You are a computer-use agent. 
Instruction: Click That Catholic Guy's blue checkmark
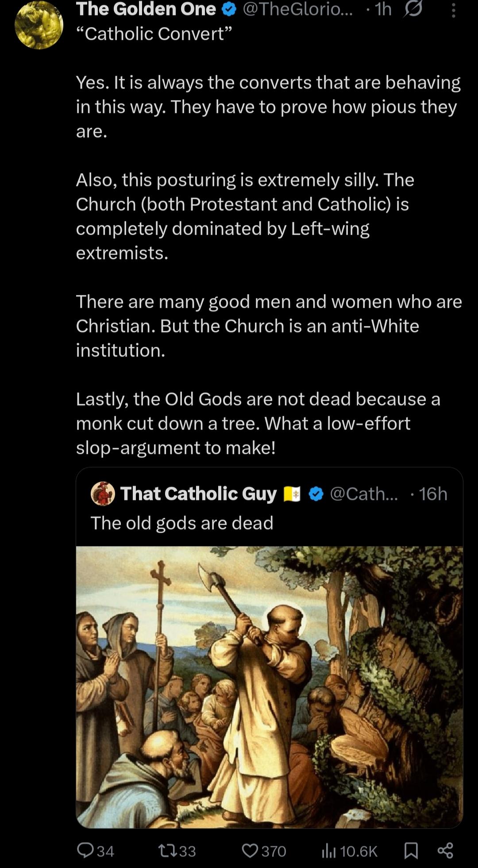pyautogui.click(x=316, y=494)
